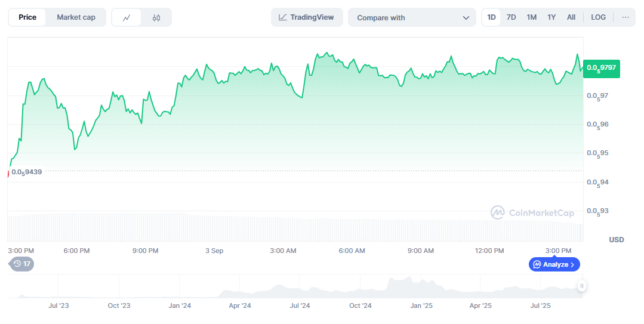
Task: Click the 0.0₅95 price axis label
Action: [x=597, y=153]
